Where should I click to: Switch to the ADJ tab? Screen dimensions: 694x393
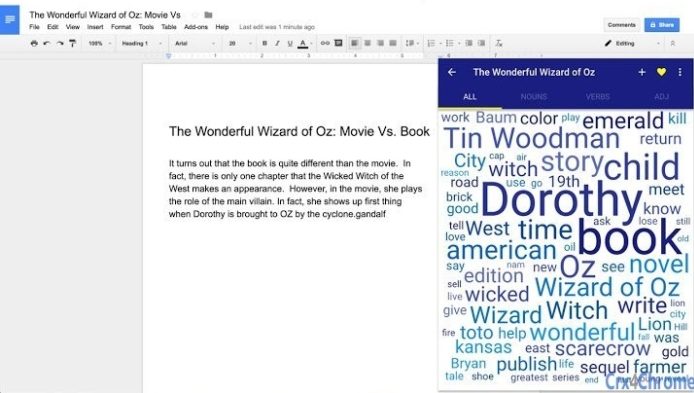point(661,96)
